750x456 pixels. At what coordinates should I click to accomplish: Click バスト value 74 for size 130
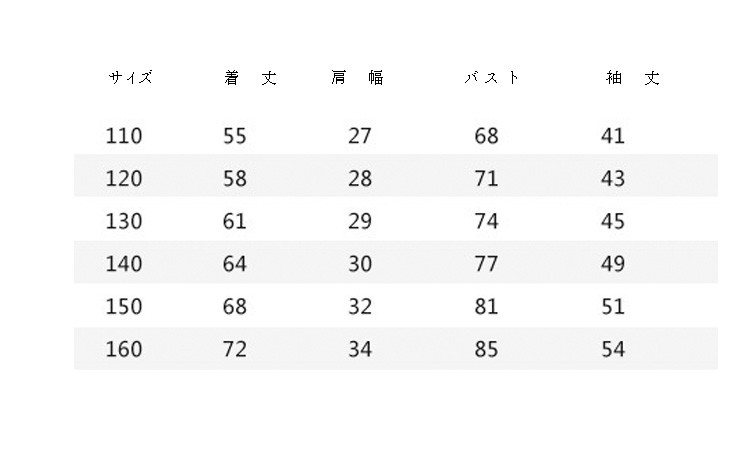(486, 221)
